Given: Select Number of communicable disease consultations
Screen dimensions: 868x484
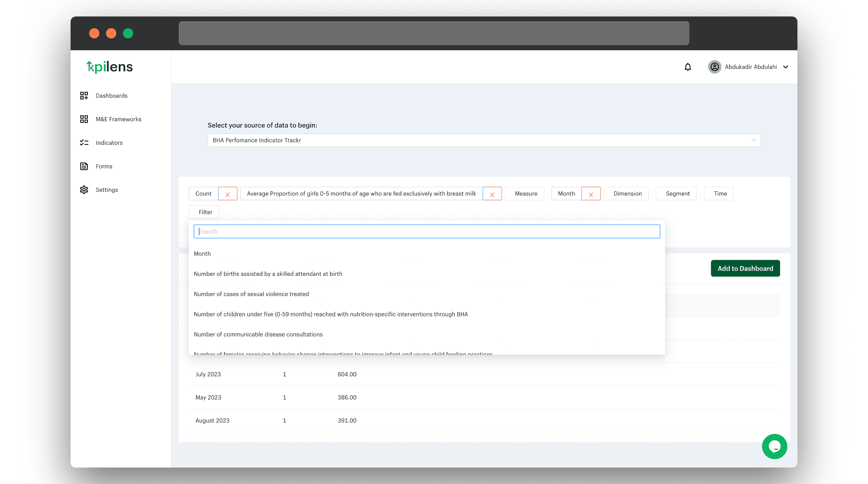Looking at the screenshot, I should (x=258, y=334).
